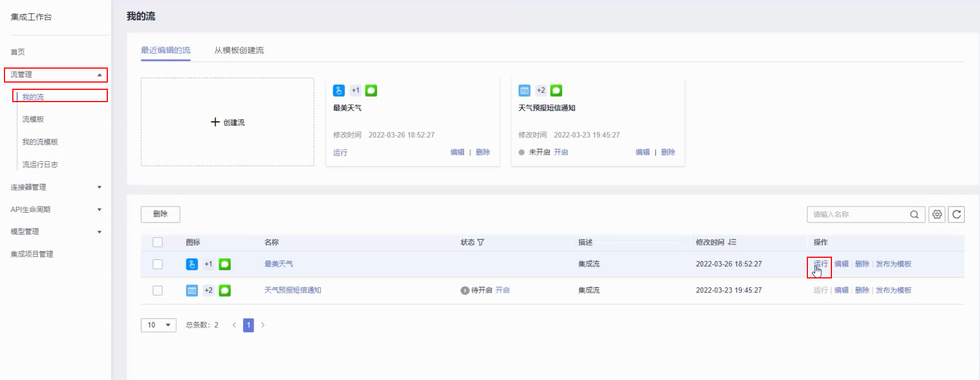Open 首页 in the sidebar

[x=18, y=52]
